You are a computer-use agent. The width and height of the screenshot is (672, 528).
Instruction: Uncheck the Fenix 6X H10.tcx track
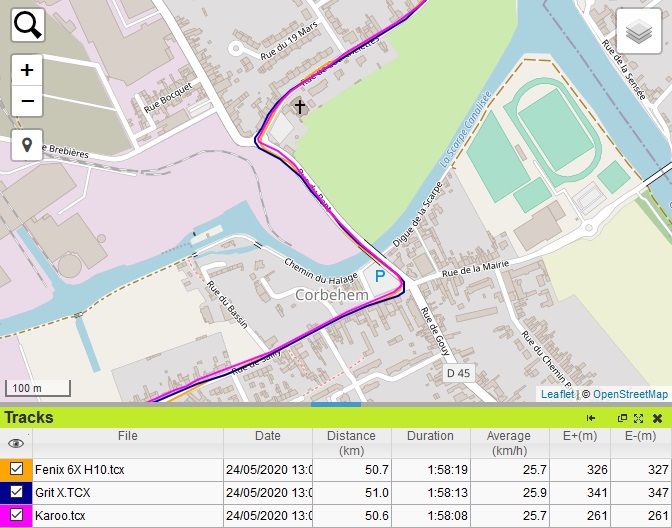point(16,469)
